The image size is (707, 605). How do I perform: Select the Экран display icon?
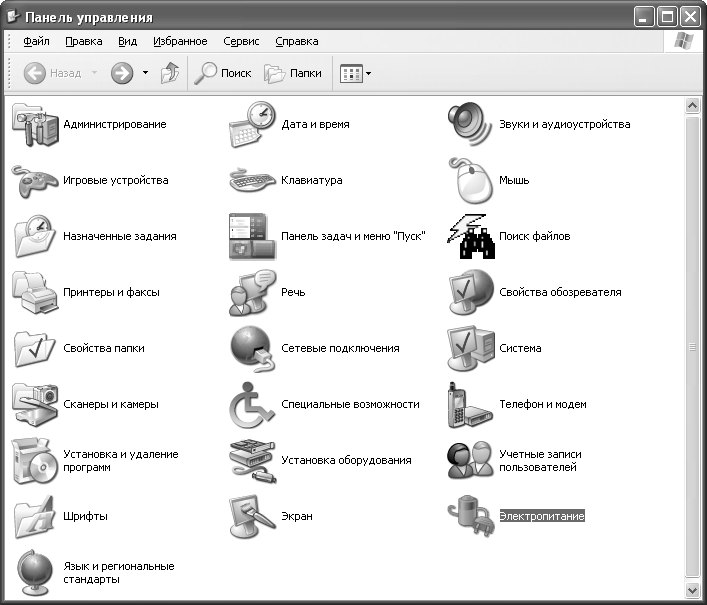click(252, 517)
